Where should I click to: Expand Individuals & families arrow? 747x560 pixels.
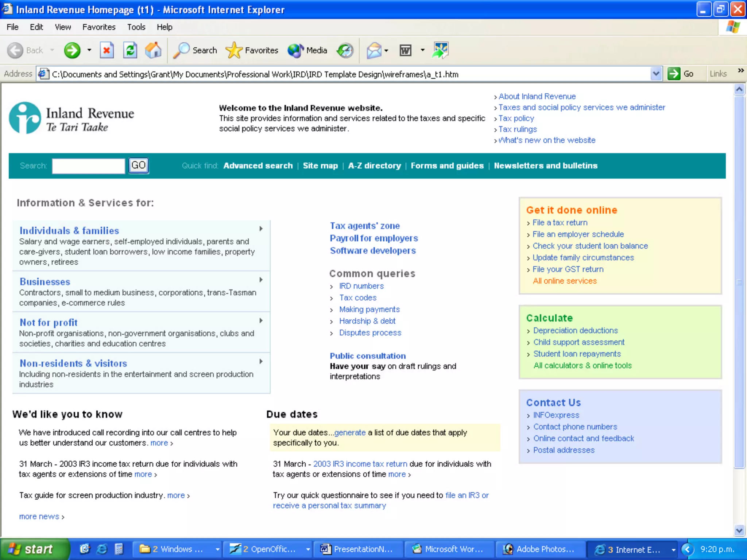point(261,229)
